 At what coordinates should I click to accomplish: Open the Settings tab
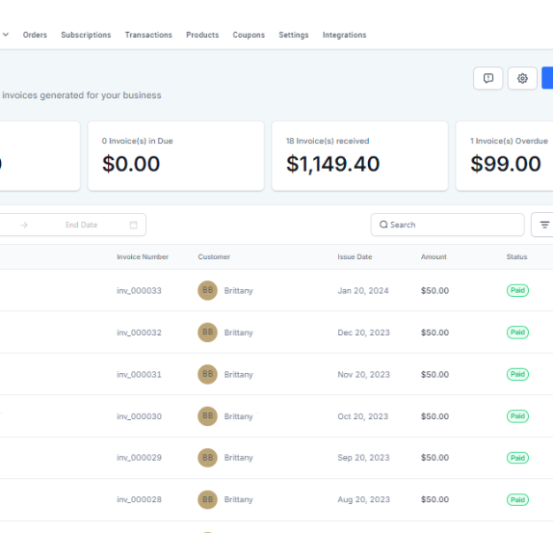(293, 35)
